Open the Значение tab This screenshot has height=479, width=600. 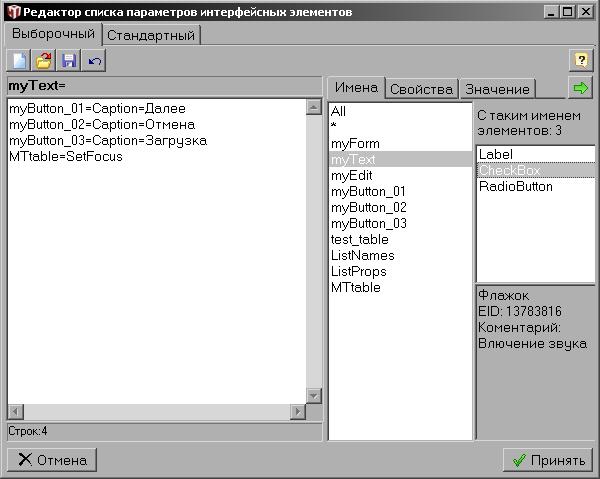(x=496, y=89)
